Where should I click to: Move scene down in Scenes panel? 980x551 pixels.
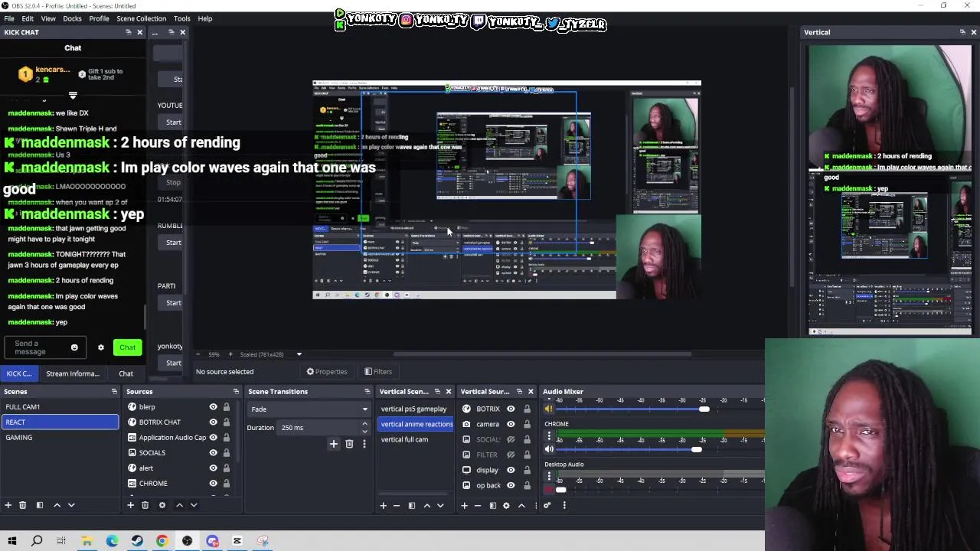[x=71, y=505]
